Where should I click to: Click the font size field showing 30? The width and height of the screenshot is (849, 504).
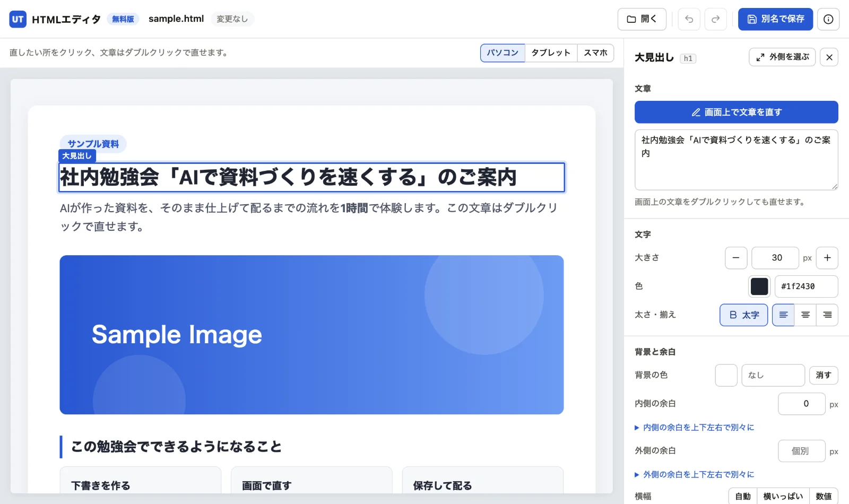coord(775,258)
